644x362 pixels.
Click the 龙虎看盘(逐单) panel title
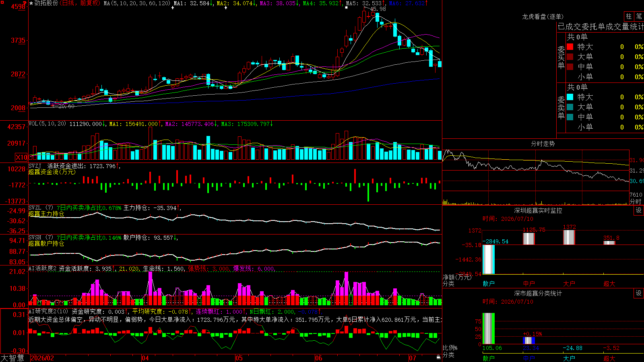(x=543, y=16)
